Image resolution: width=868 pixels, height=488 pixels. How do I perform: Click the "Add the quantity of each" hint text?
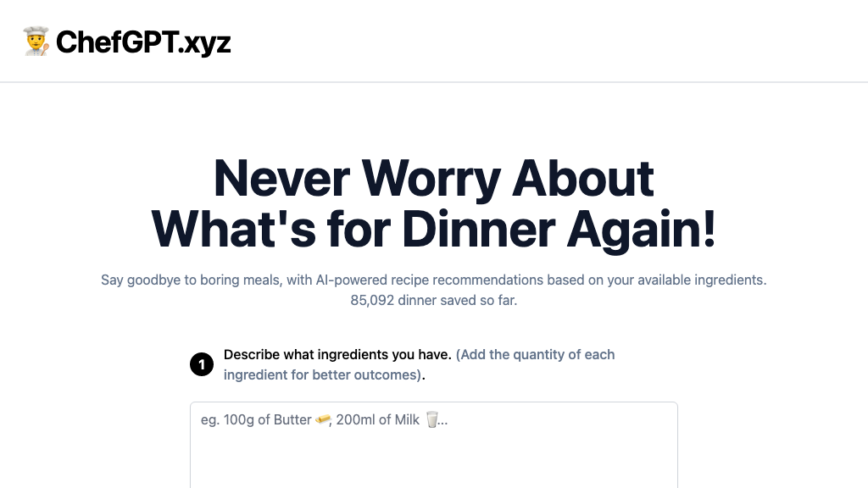tap(536, 354)
